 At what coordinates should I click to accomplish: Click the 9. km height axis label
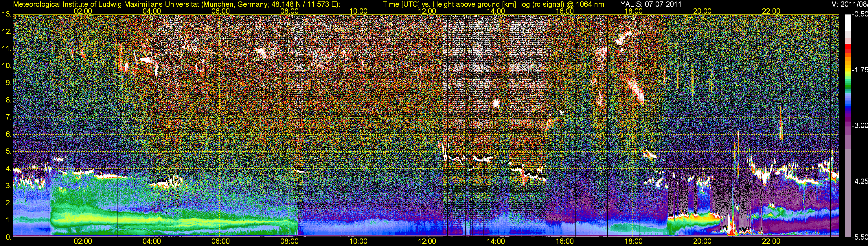(8, 83)
